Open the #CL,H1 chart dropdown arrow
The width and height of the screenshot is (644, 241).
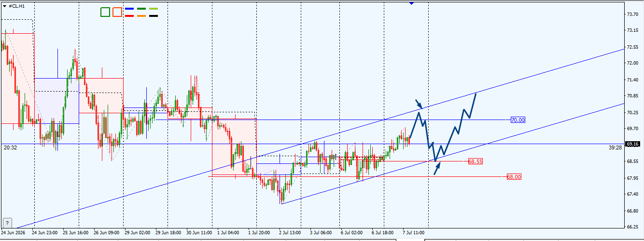click(4, 6)
